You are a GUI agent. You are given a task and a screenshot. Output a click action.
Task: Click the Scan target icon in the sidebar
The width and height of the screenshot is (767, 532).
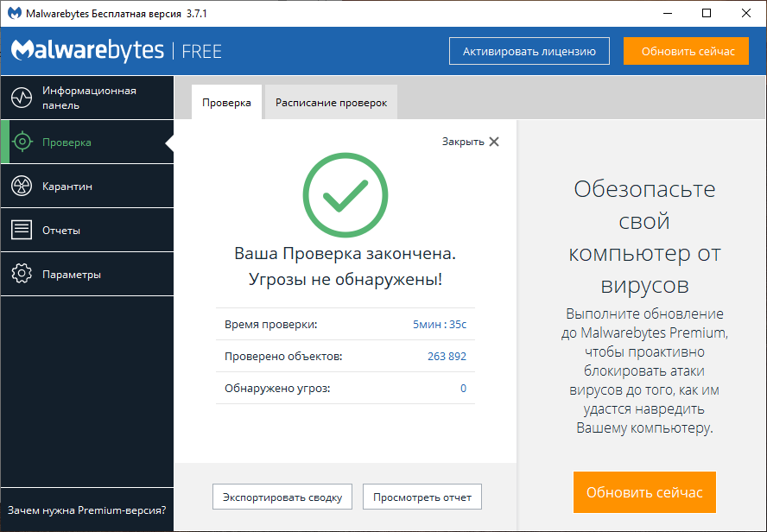[x=22, y=142]
